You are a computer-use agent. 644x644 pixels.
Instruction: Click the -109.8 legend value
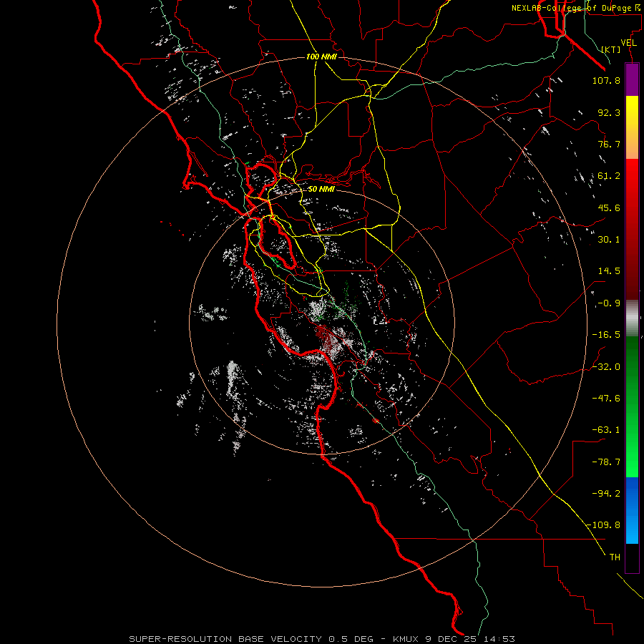coord(604,525)
